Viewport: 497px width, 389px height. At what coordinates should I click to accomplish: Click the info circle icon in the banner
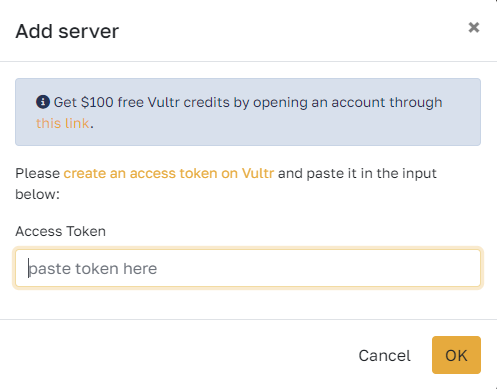[43, 102]
